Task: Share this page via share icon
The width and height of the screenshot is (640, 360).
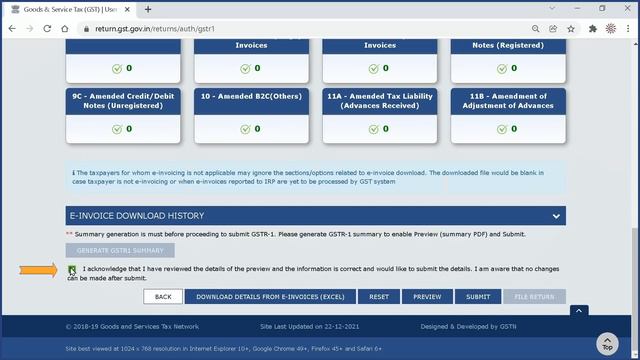Action: coord(553,29)
